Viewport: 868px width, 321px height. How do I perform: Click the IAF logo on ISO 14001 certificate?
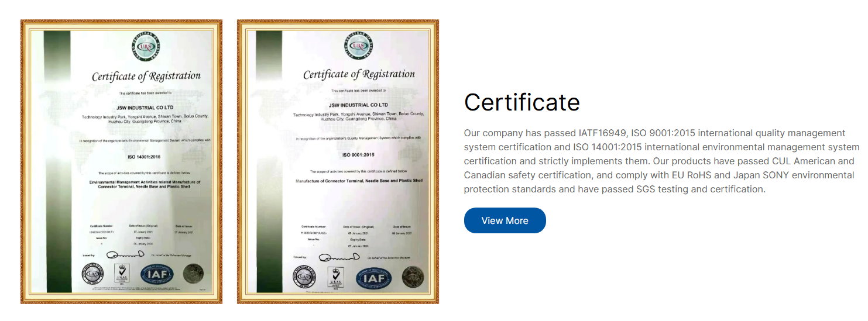(x=156, y=274)
